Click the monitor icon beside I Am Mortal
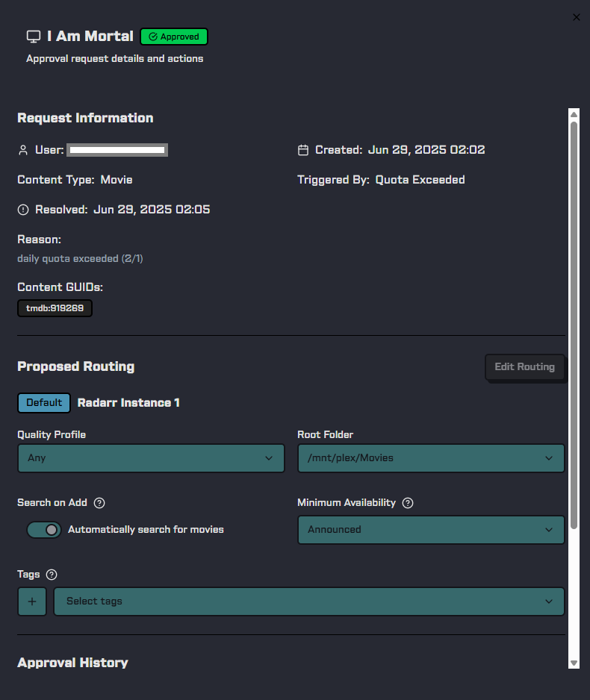The height and width of the screenshot is (700, 590). point(34,37)
